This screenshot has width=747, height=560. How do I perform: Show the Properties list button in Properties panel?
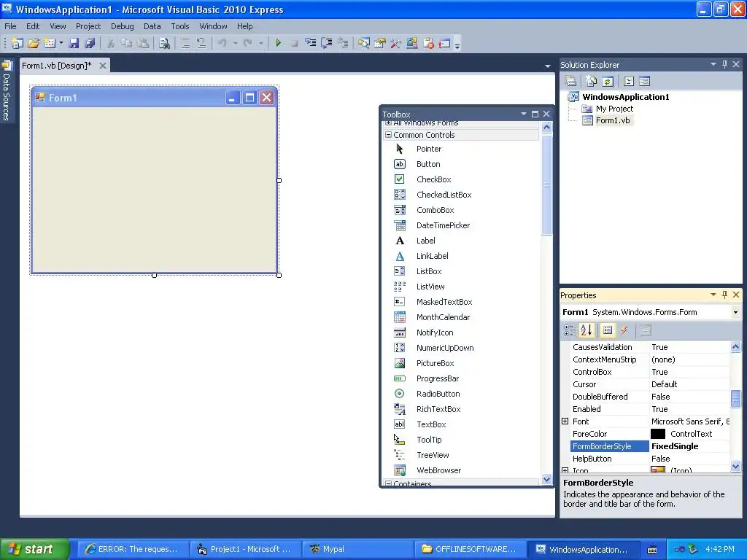pos(608,330)
